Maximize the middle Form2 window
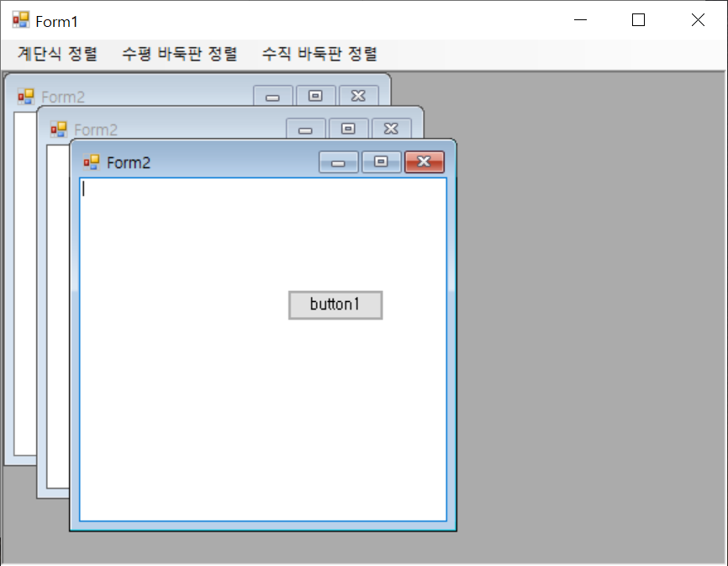Image resolution: width=728 pixels, height=566 pixels. click(x=349, y=129)
